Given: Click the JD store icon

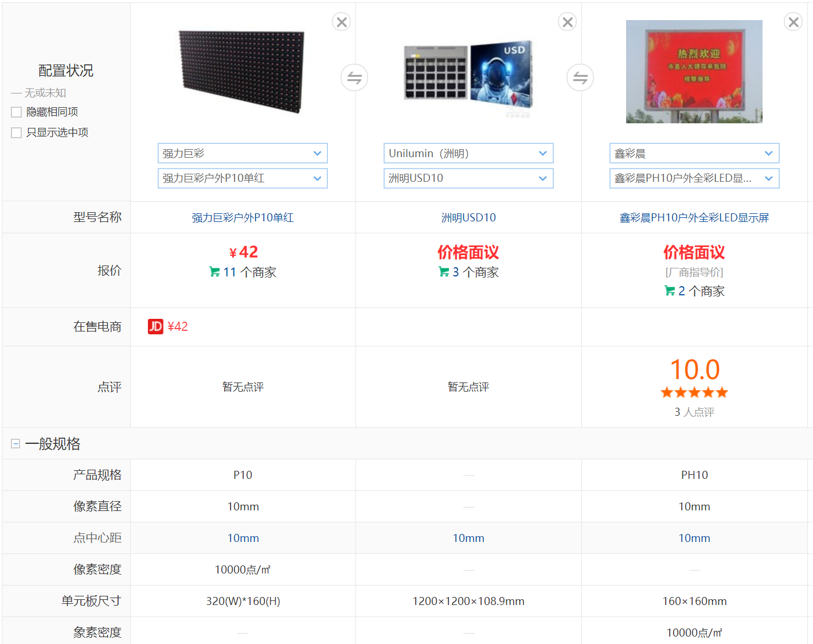Looking at the screenshot, I should coord(155,326).
